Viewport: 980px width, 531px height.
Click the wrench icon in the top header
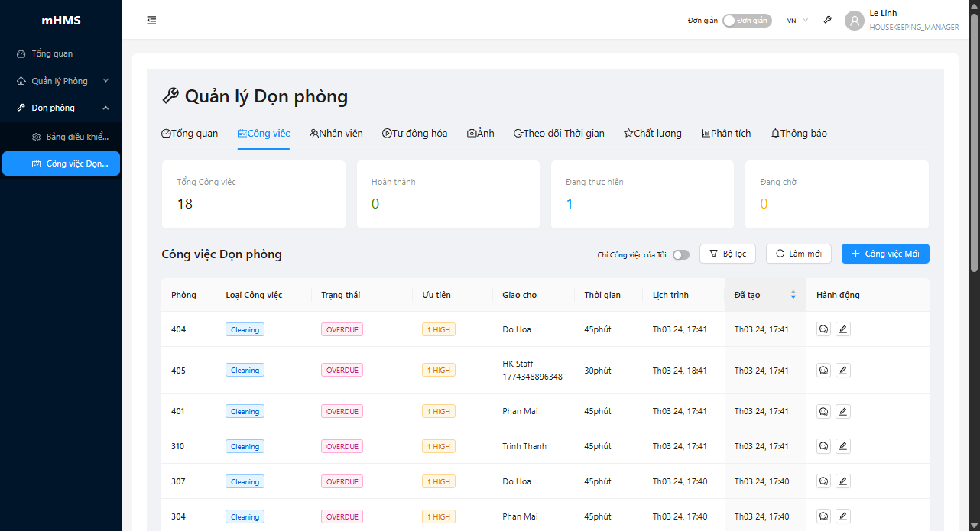click(x=827, y=21)
